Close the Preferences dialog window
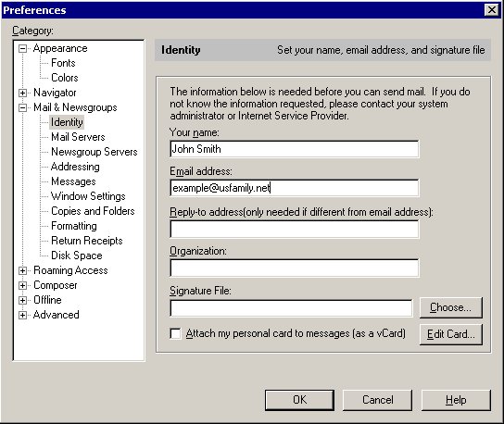Image resolution: width=504 pixels, height=424 pixels. coord(492,10)
